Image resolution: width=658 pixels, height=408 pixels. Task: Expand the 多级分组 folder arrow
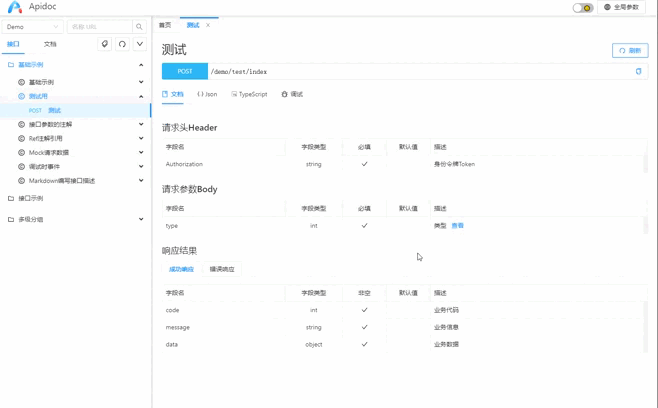pos(141,219)
